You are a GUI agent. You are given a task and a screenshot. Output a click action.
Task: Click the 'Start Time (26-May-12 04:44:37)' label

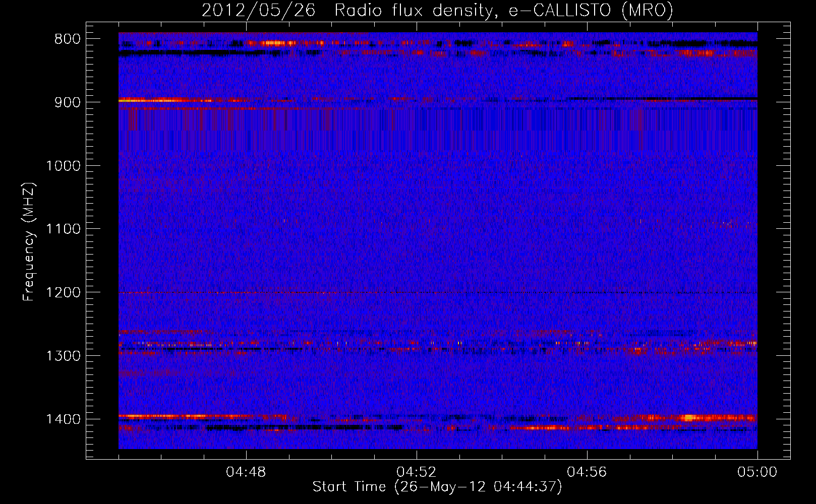click(x=437, y=487)
